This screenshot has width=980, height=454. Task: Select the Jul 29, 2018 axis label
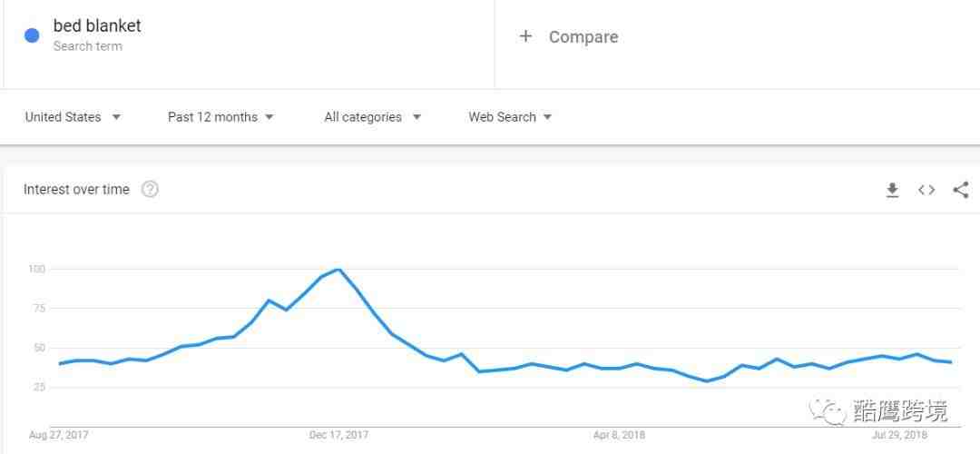point(899,435)
